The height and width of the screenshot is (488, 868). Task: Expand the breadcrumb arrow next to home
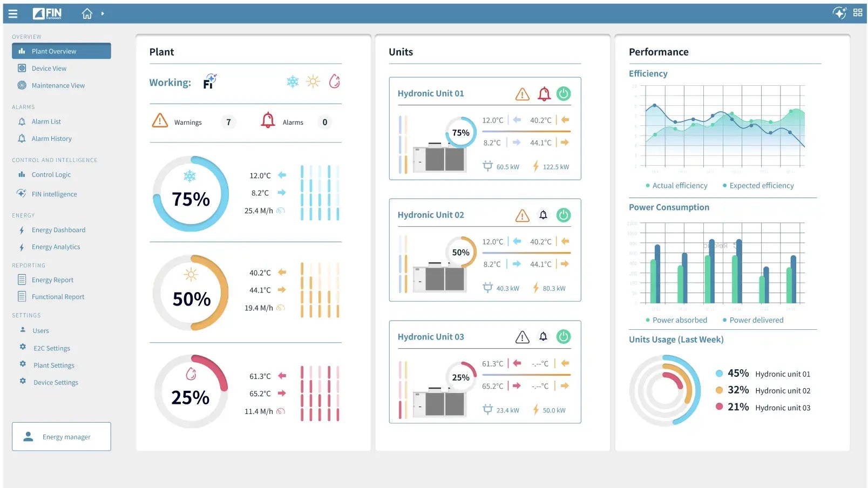(102, 13)
